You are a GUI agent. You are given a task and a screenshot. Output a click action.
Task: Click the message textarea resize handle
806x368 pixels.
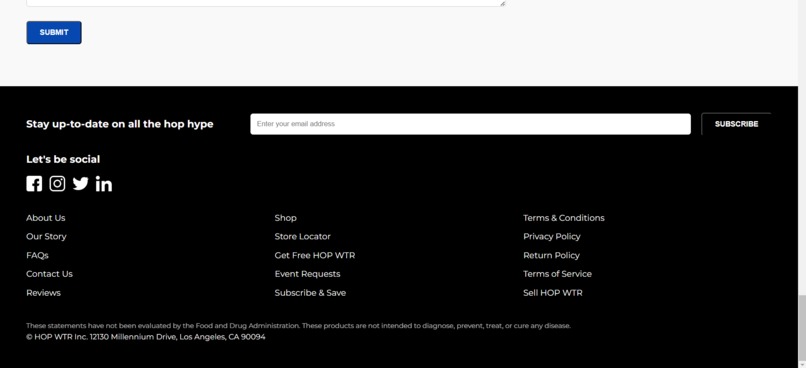(x=502, y=3)
